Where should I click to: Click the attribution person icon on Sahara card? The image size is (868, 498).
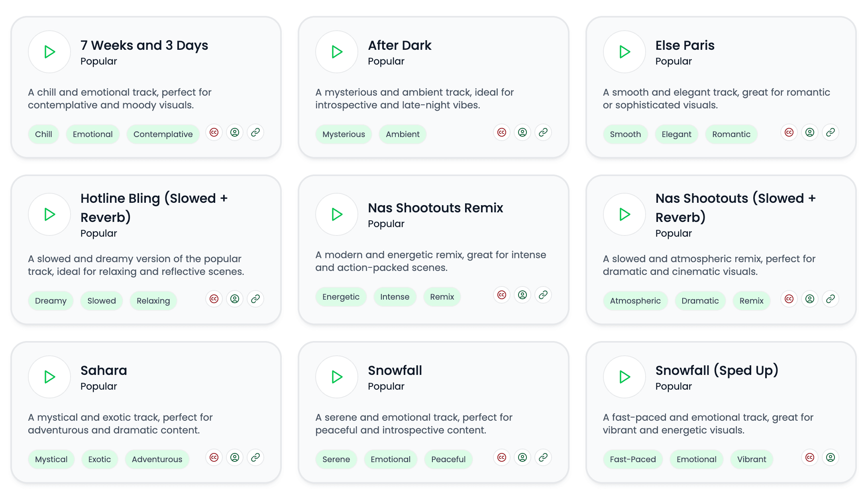click(235, 457)
